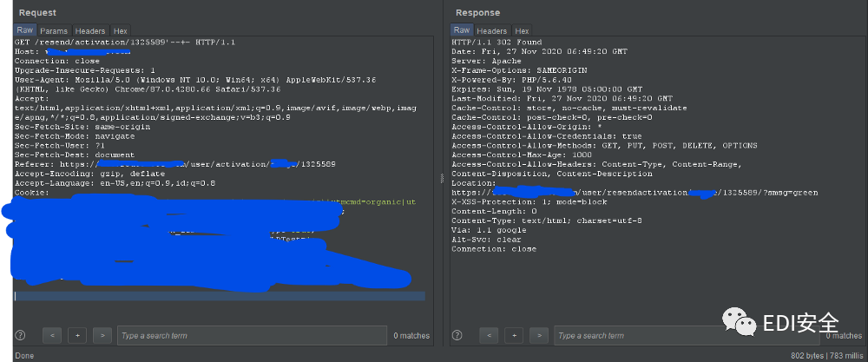The width and height of the screenshot is (868, 362).
Task: Click 'Alt-Svc: clear' response line
Action: pos(486,240)
